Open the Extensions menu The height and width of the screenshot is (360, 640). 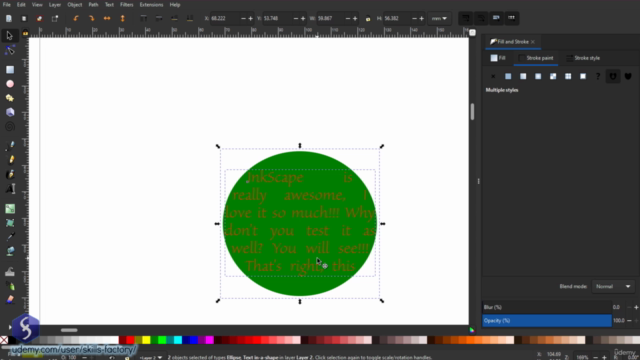(x=151, y=5)
